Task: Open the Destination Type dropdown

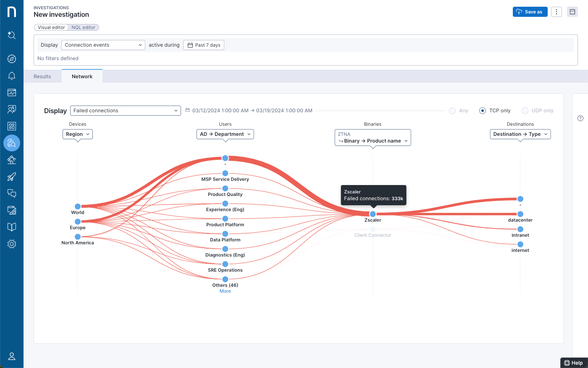Action: [x=520, y=134]
